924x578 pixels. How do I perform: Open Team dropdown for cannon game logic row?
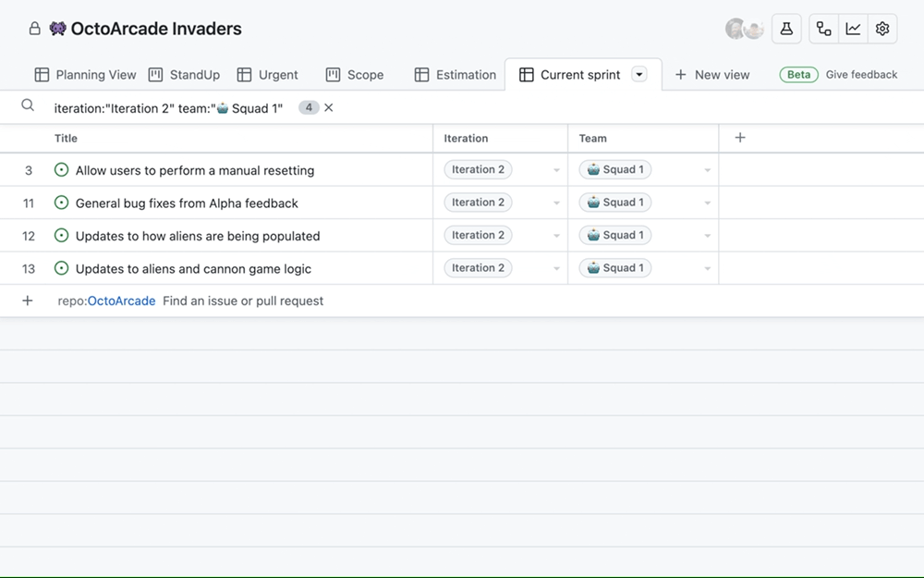coord(707,268)
